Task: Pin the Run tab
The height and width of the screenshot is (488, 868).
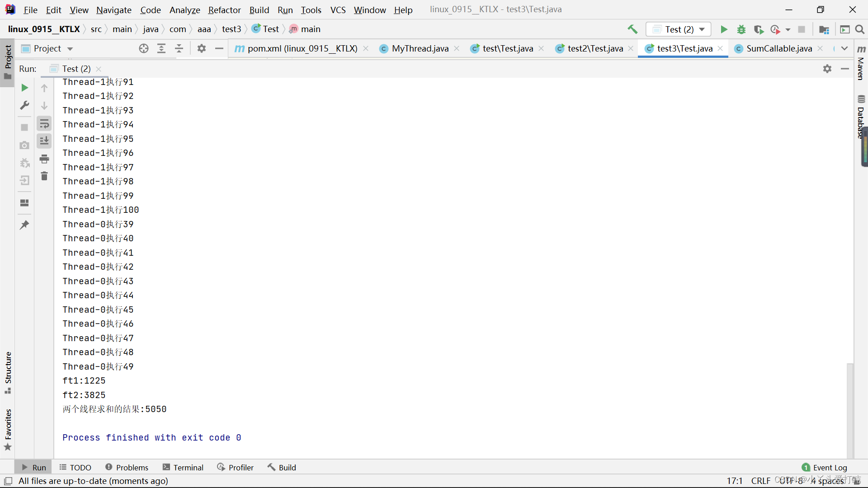Action: point(24,225)
